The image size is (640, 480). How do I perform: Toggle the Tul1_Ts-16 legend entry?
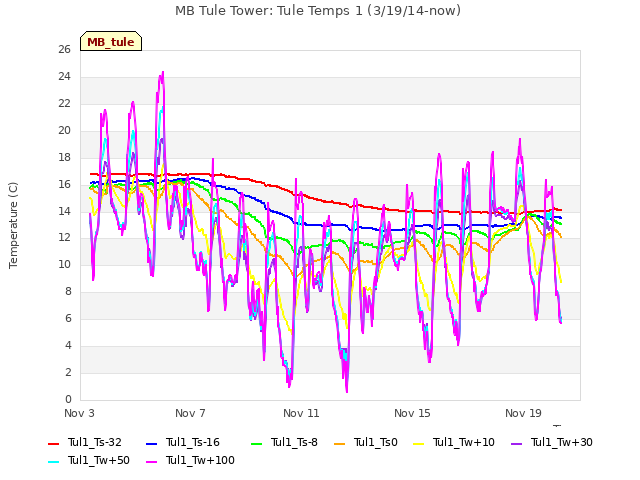(x=182, y=442)
